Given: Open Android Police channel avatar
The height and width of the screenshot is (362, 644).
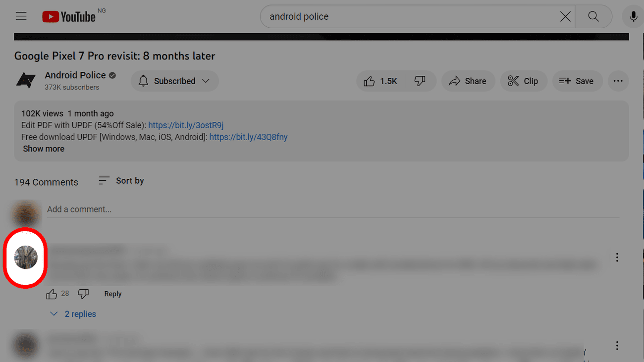Looking at the screenshot, I should [x=25, y=80].
